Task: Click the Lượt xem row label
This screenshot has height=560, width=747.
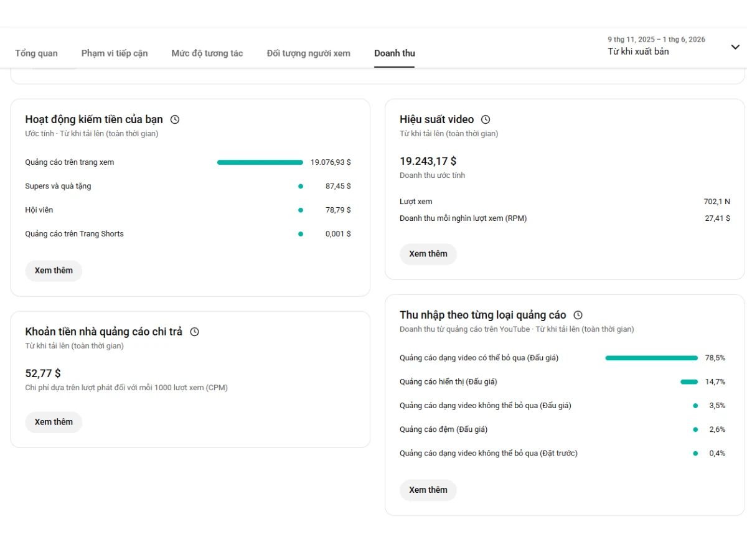Action: click(x=416, y=202)
